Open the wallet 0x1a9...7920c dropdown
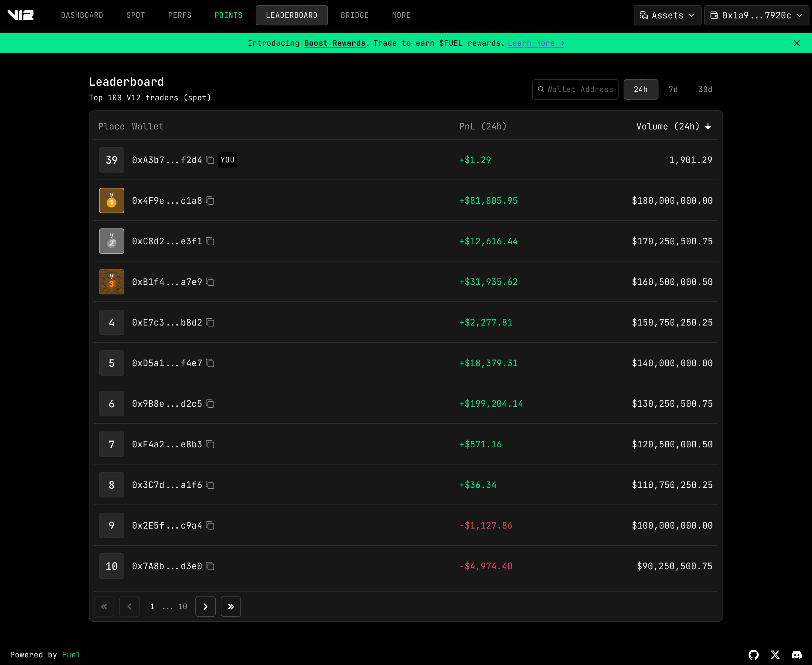 [x=756, y=15]
